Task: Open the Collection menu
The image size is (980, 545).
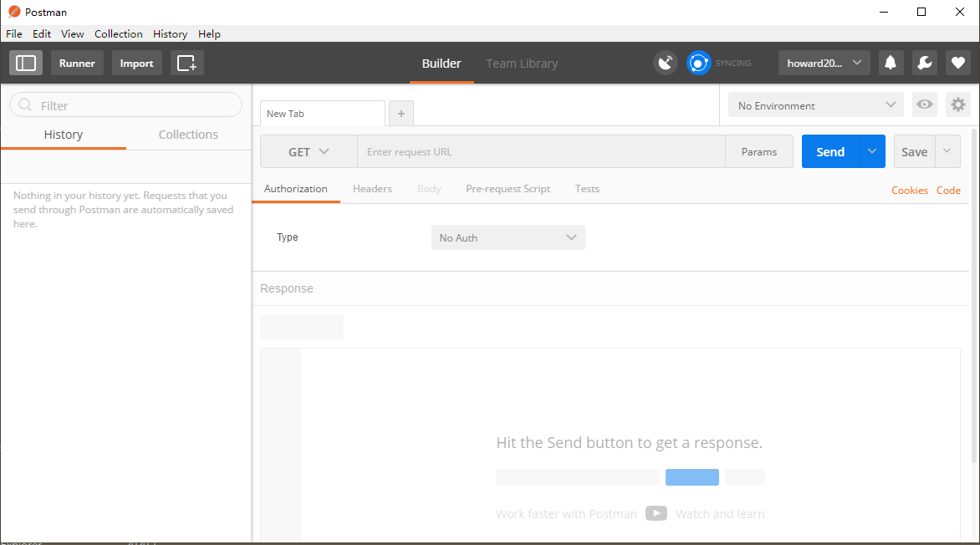Action: coord(119,33)
